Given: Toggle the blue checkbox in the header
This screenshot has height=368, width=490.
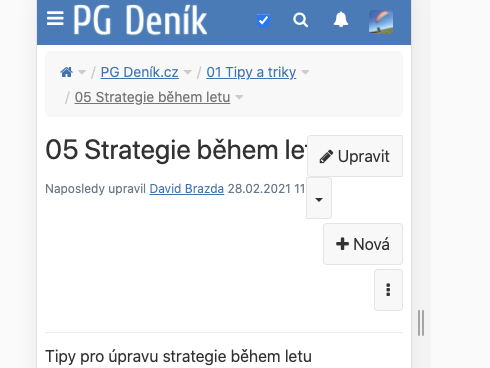Looking at the screenshot, I should pos(263,20).
